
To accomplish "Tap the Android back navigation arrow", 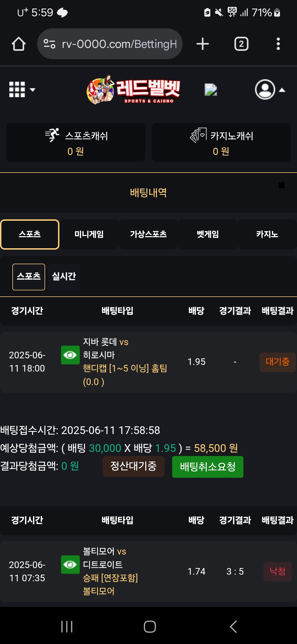I will (233, 627).
